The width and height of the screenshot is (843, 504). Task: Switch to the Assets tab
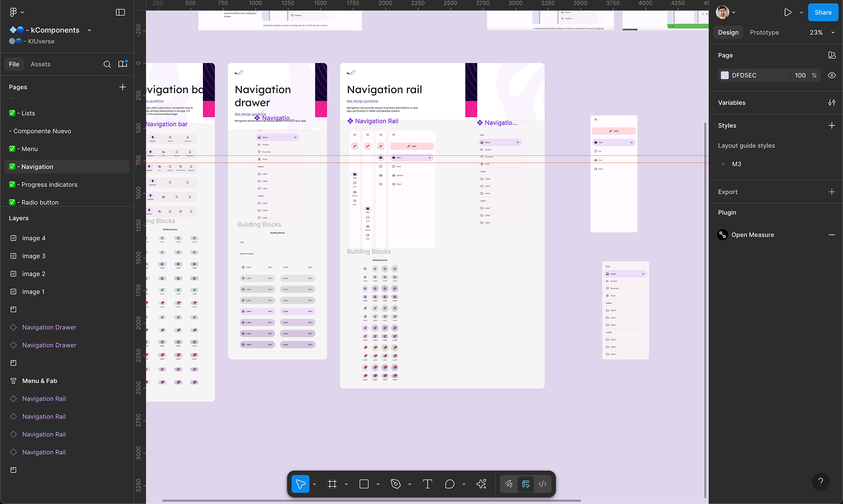pos(41,64)
